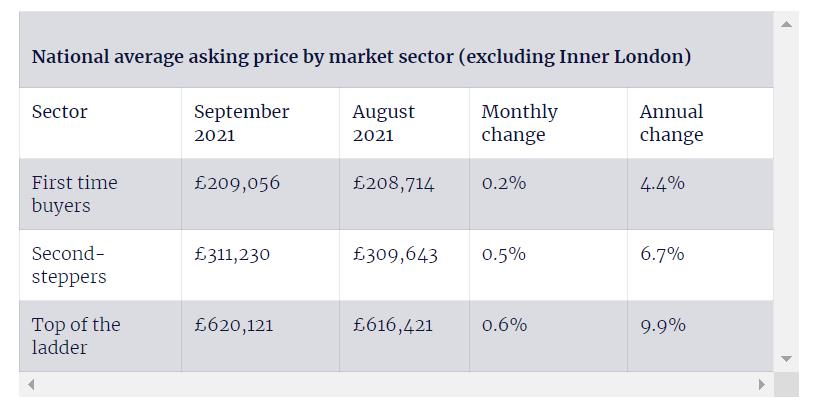This screenshot has height=404, width=821.
Task: Click the Annual change column header
Action: pyautogui.click(x=671, y=123)
